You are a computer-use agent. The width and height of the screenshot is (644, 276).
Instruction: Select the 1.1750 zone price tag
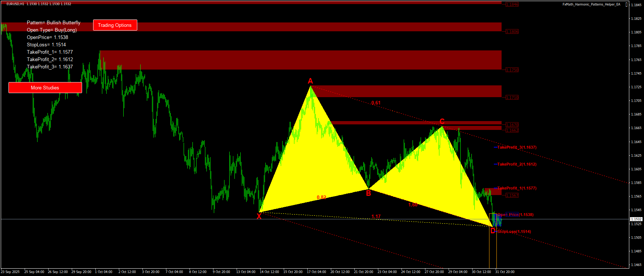click(x=512, y=70)
